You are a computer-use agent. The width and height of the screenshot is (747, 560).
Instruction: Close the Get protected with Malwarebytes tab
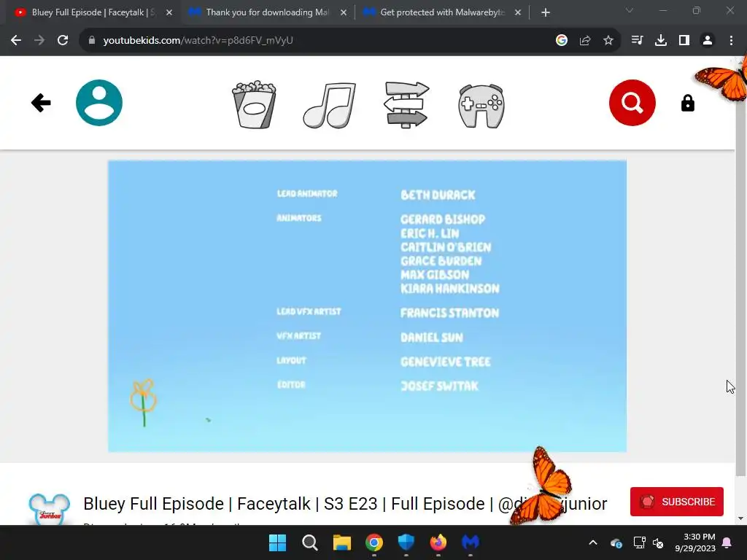518,12
